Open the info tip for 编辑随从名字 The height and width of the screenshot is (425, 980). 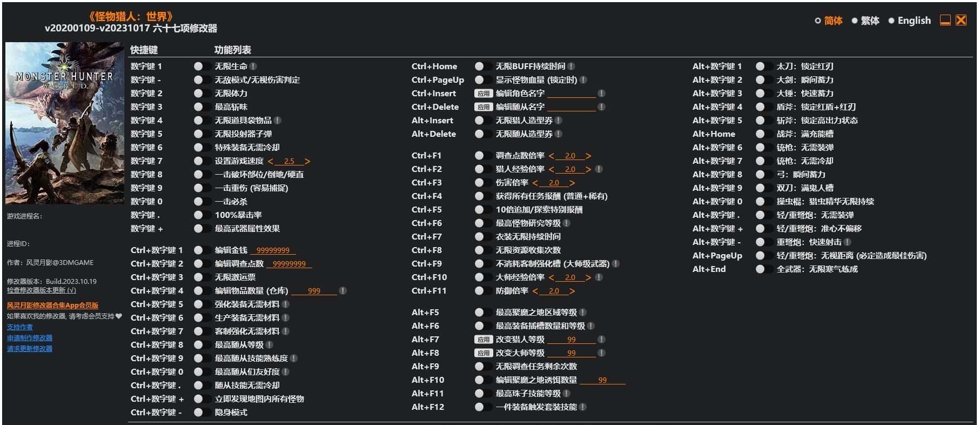click(x=601, y=107)
